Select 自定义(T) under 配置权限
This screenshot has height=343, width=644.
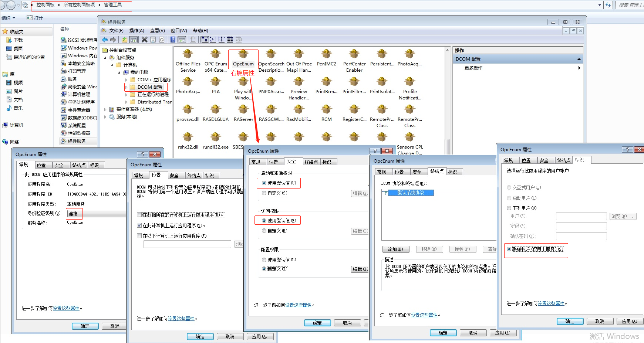pyautogui.click(x=264, y=269)
